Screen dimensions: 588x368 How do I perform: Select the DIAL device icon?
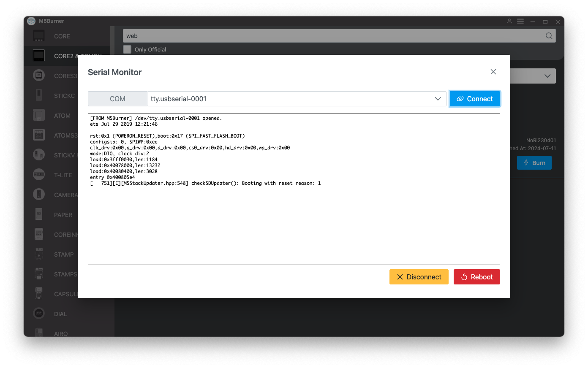click(39, 314)
